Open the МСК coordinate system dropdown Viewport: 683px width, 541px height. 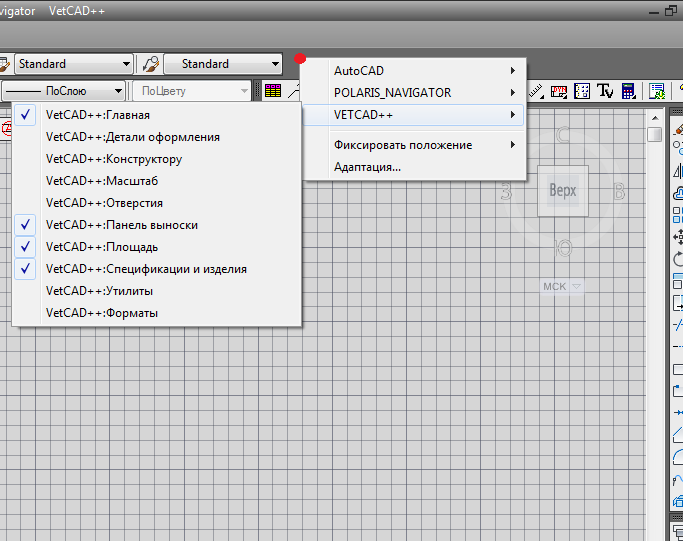click(x=562, y=287)
